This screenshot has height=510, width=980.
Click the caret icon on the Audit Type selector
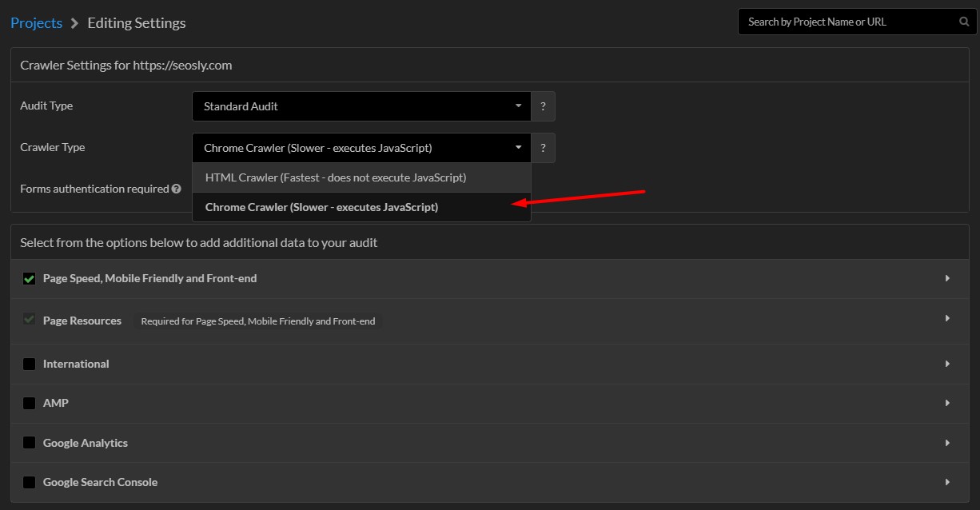click(518, 106)
